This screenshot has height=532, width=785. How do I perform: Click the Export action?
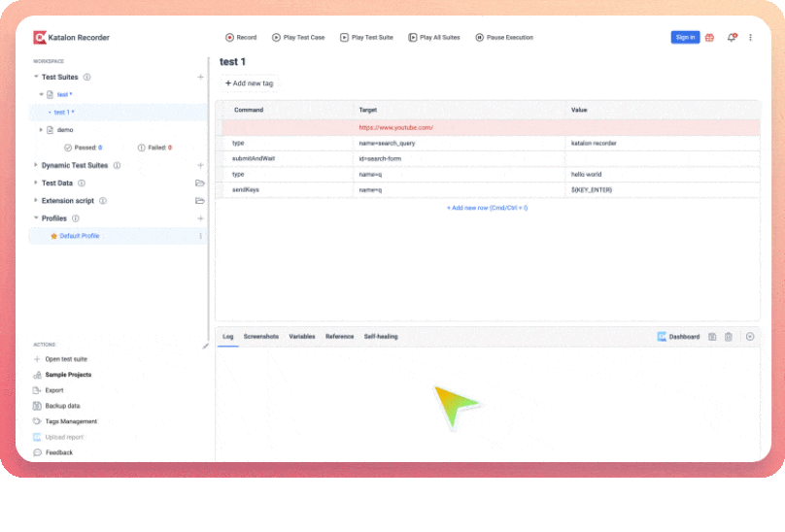tap(49, 390)
